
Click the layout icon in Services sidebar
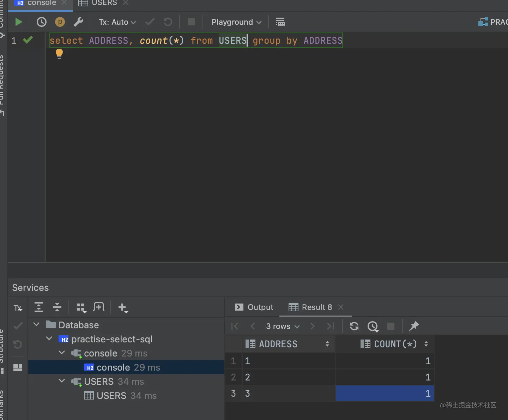(x=18, y=368)
